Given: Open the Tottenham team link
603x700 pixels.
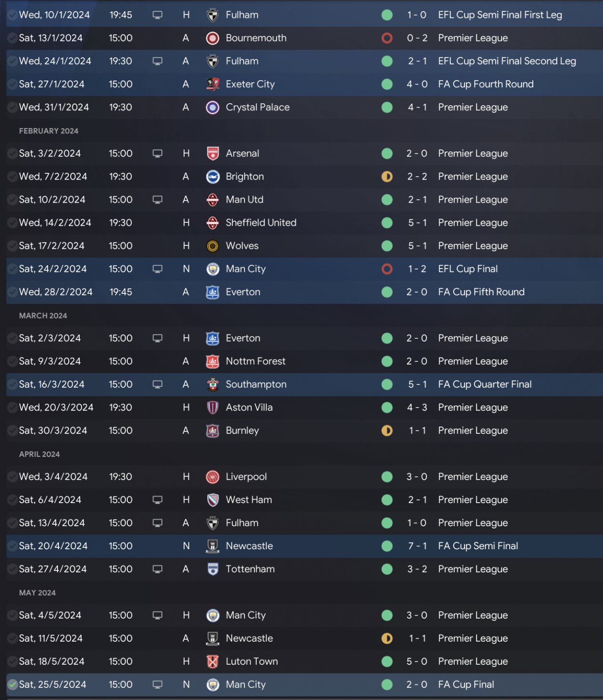Looking at the screenshot, I should [250, 569].
